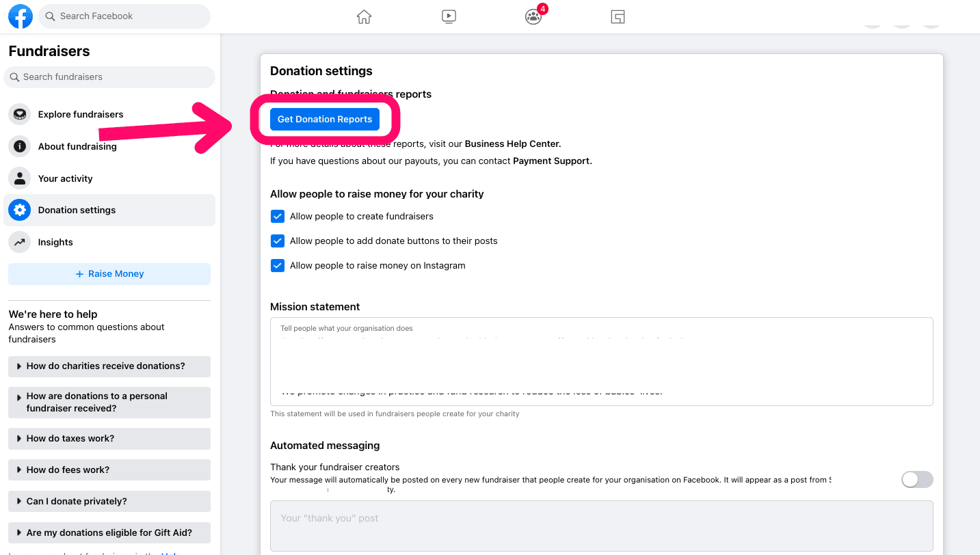The height and width of the screenshot is (555, 980).
Task: Click the Search fundraisers field
Action: click(x=109, y=77)
